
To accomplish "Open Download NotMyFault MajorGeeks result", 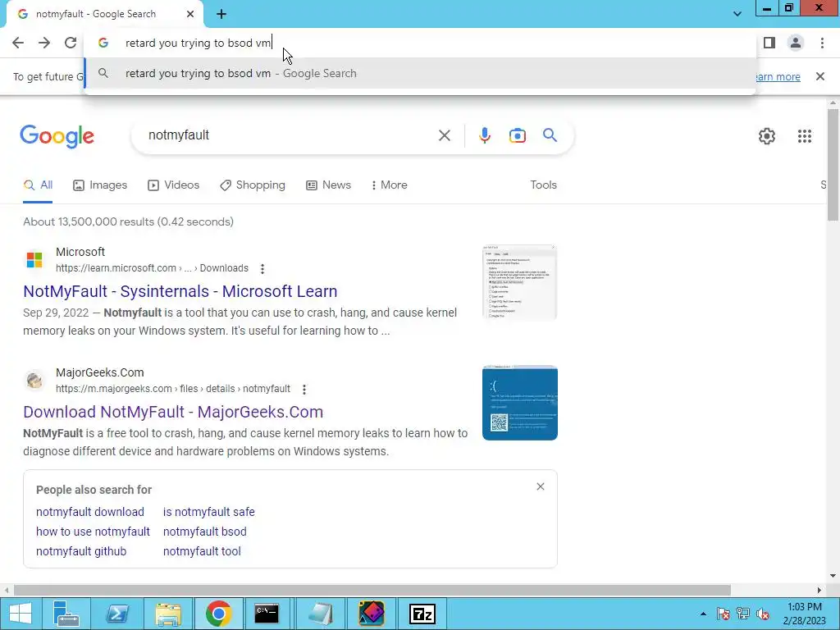I will tap(173, 412).
